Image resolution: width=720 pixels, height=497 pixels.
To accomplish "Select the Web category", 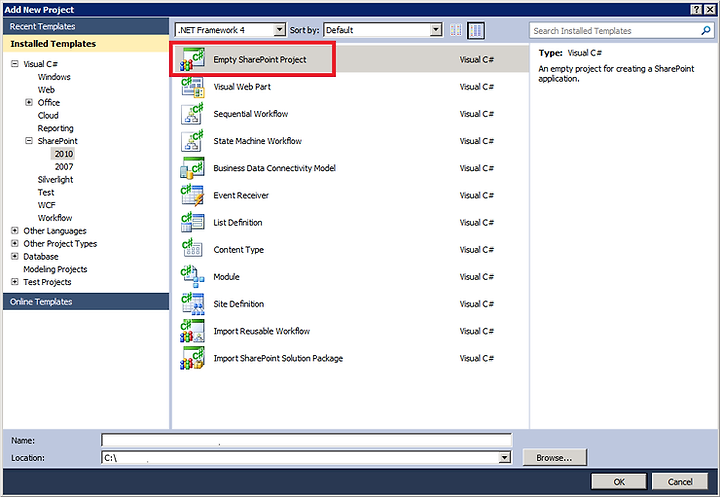I will click(46, 90).
